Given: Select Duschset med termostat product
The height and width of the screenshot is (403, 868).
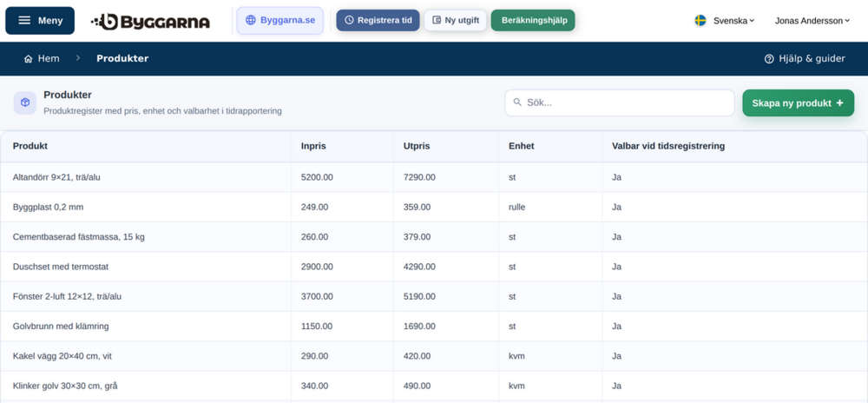Looking at the screenshot, I should [434, 267].
